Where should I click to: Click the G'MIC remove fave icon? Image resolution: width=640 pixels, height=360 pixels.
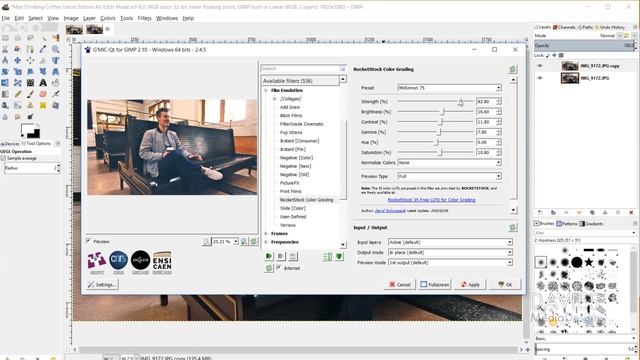[x=281, y=256]
